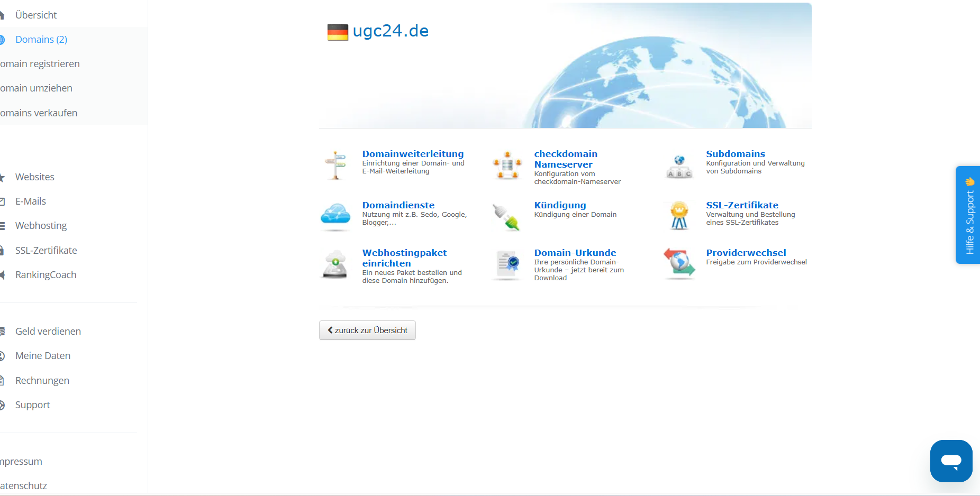Screen dimensions: 980x496
Task: Go to Webhosting in the sidebar
Action: click(41, 226)
